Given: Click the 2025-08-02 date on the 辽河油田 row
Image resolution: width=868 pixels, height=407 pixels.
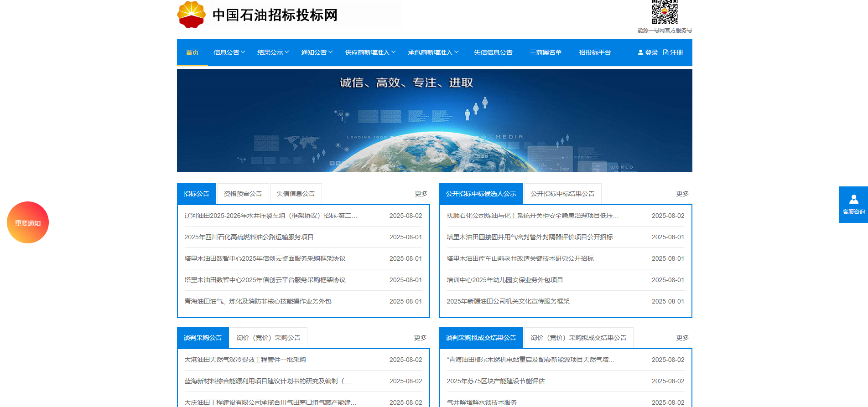Looking at the screenshot, I should click(x=405, y=216).
